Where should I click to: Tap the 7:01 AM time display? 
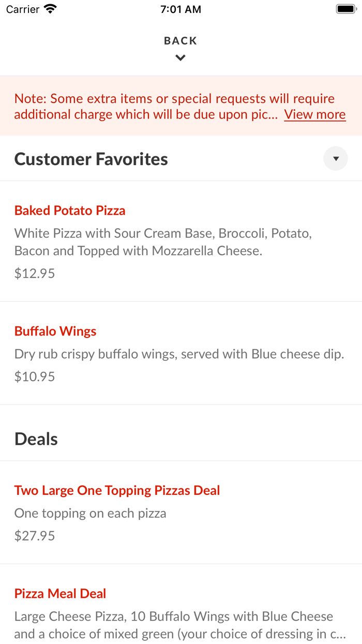pyautogui.click(x=180, y=8)
